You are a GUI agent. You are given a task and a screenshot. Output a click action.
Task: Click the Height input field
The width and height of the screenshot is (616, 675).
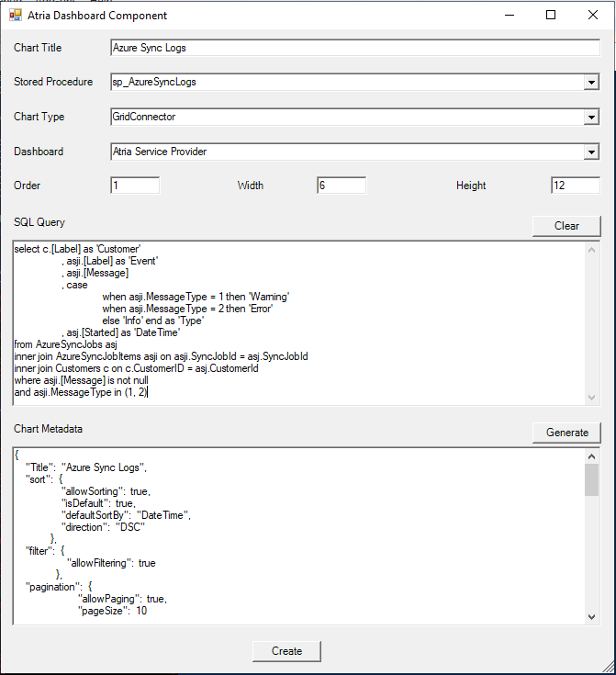coord(576,186)
